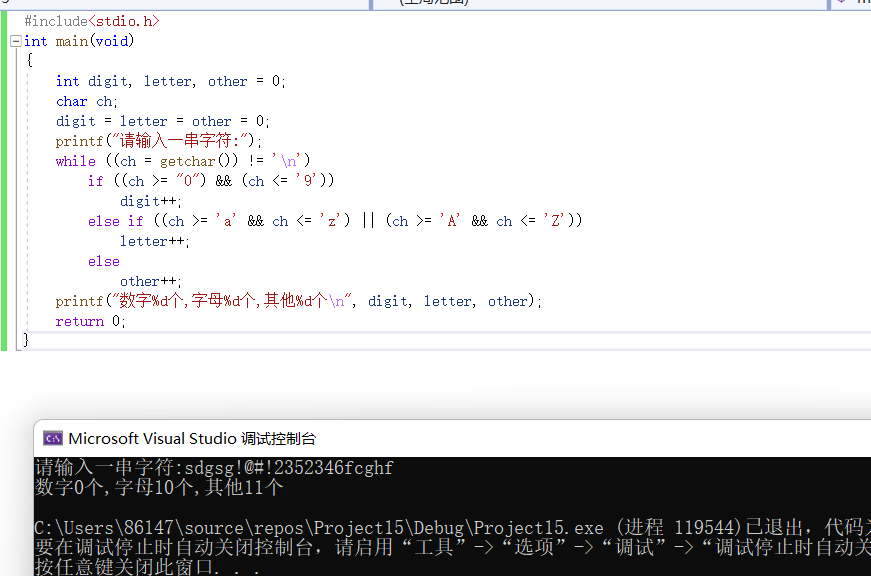Click the console path line with Project15.exe
871x576 pixels.
[452, 527]
